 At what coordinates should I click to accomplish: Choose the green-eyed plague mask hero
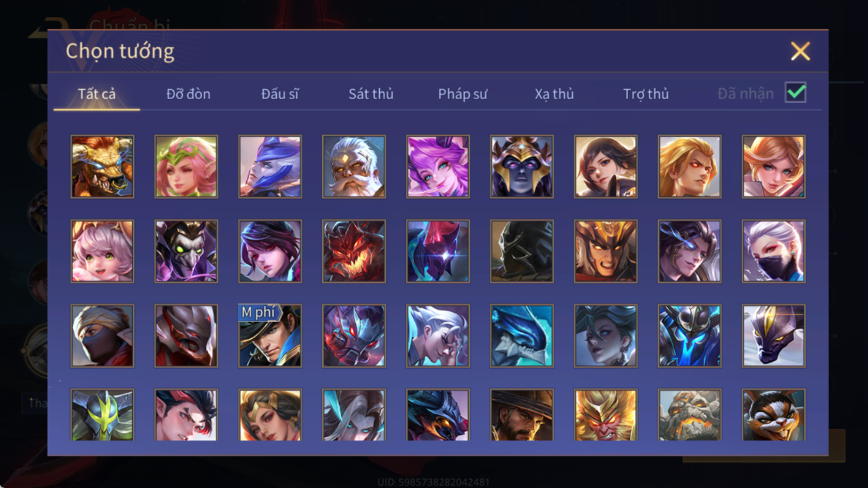click(186, 251)
